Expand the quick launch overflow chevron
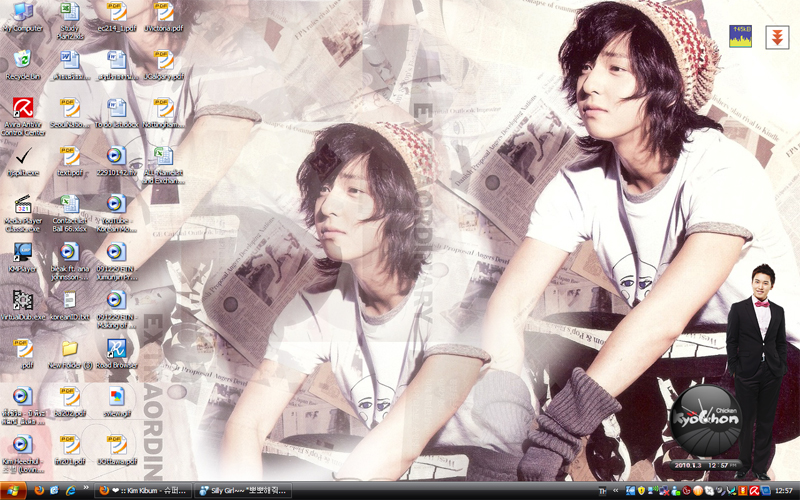 click(x=86, y=488)
